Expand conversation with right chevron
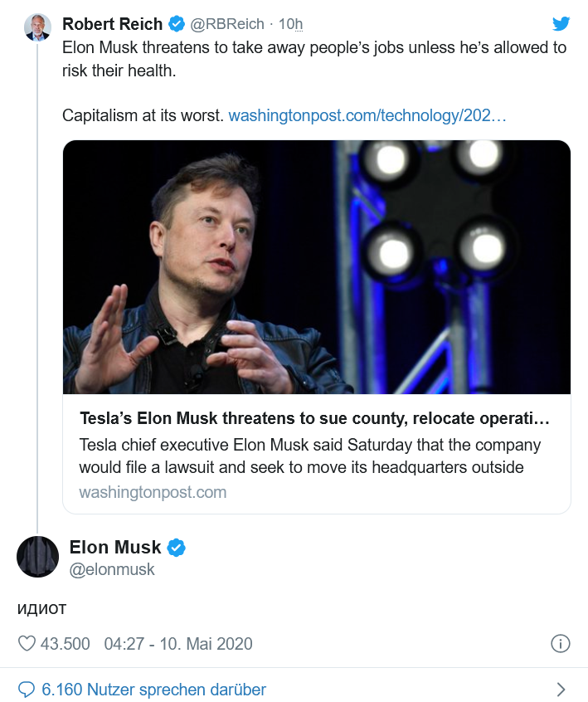This screenshot has width=588, height=702. 561,689
